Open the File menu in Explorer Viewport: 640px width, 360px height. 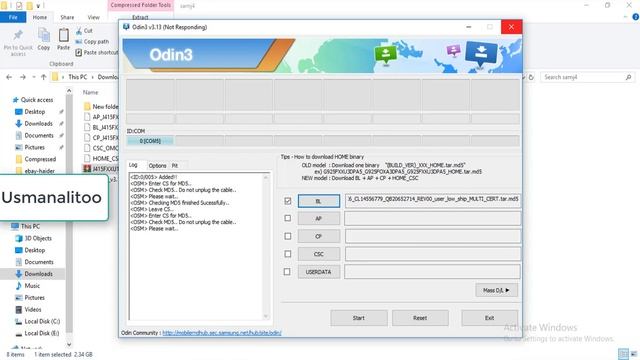tap(13, 17)
